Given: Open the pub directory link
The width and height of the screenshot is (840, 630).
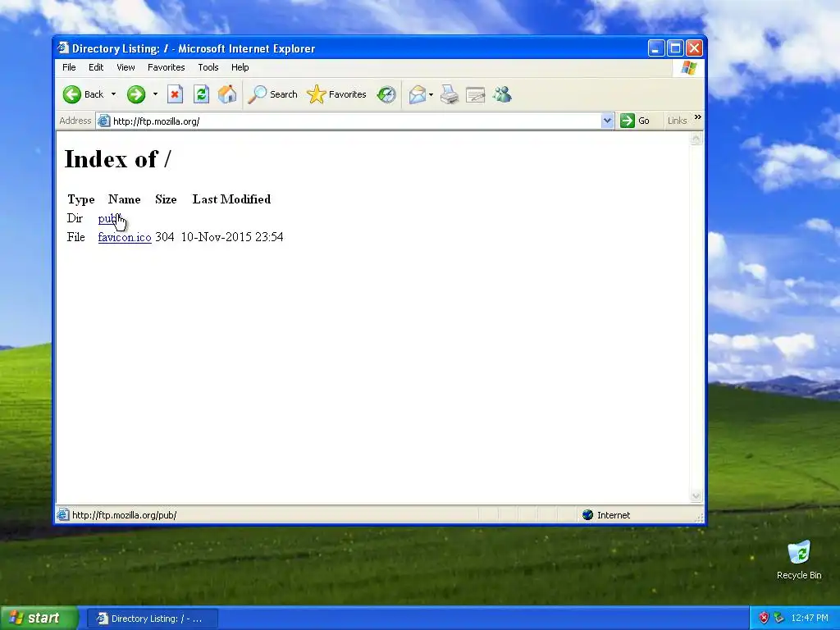Looking at the screenshot, I should pyautogui.click(x=109, y=218).
